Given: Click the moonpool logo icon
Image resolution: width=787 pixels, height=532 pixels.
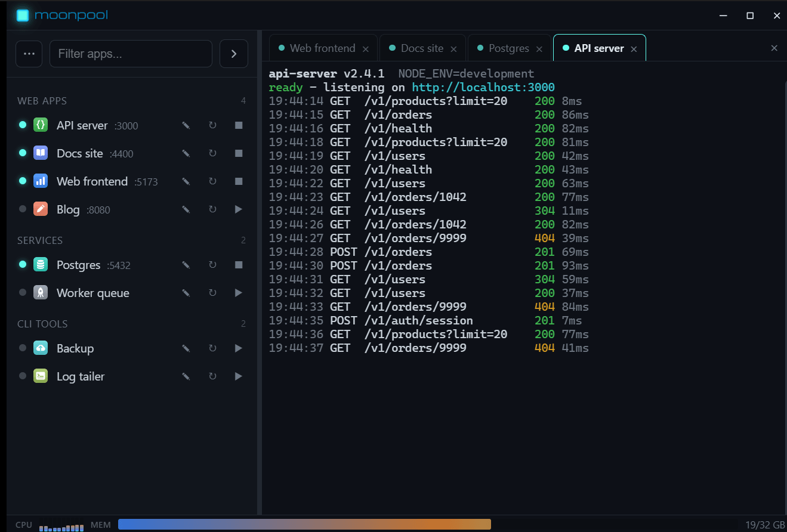Looking at the screenshot, I should (23, 16).
